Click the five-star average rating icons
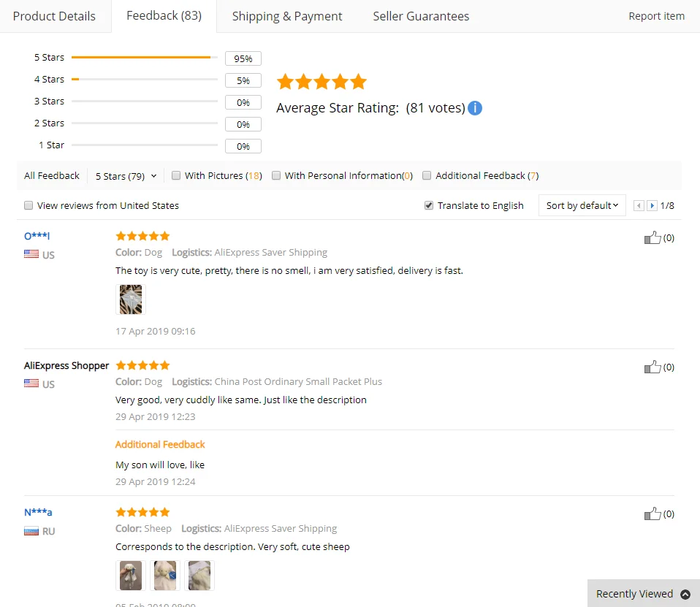This screenshot has width=700, height=607. (322, 82)
